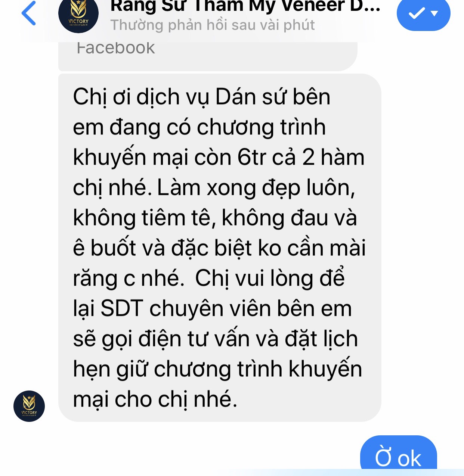Open the Victory page avatar in the header
Viewport: 464px width, 476px height.
pos(78,14)
